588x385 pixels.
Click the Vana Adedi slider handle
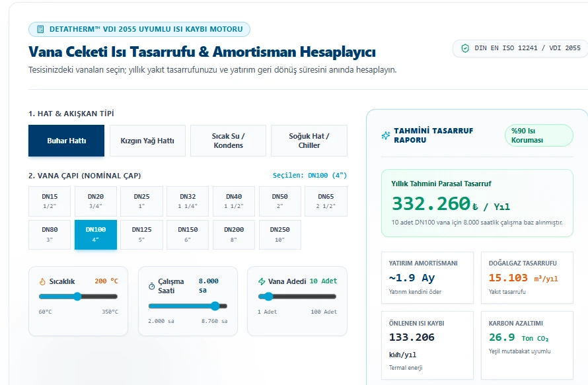click(x=269, y=297)
